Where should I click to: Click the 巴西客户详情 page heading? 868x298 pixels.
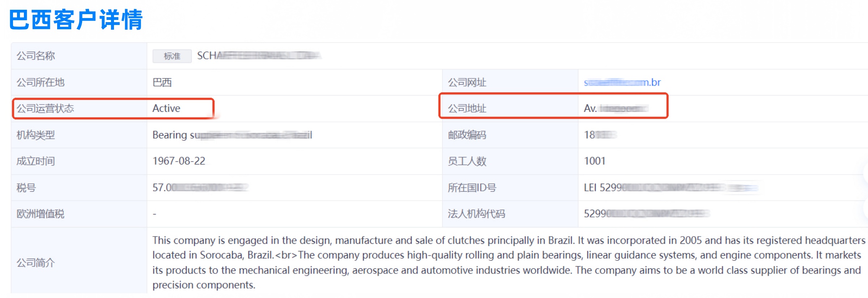[x=76, y=20]
